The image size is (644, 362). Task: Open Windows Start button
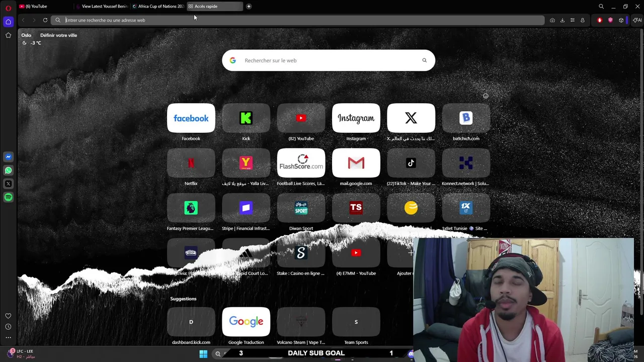point(203,354)
